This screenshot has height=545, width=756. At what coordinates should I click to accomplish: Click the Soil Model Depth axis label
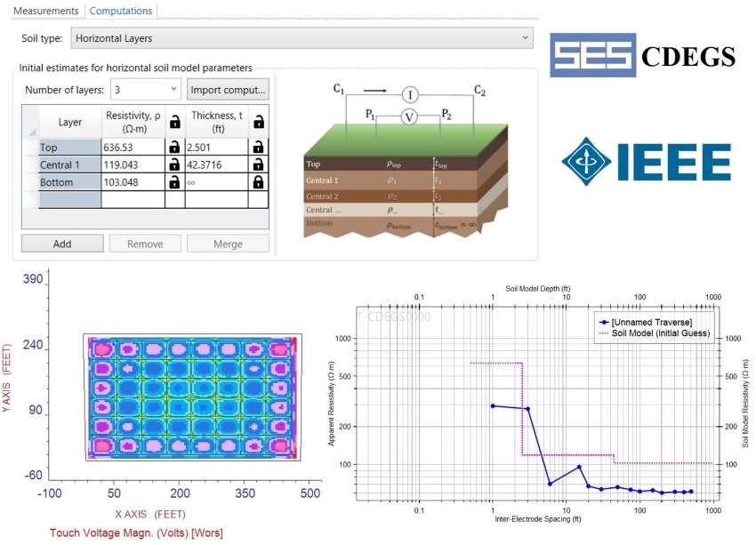[537, 289]
